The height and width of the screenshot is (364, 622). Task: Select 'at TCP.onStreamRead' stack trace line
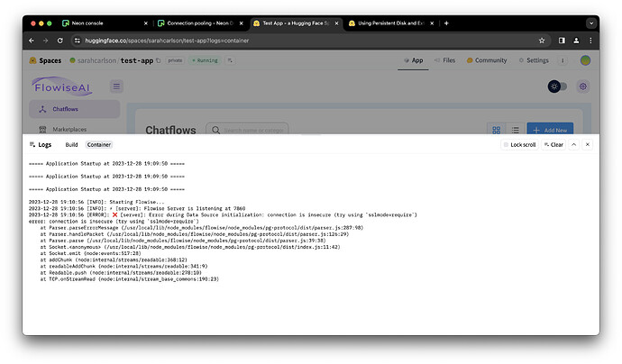coord(129,279)
